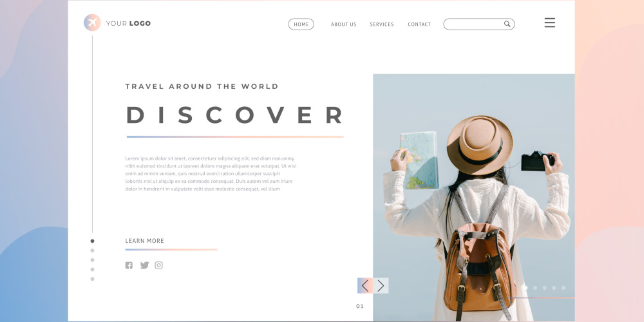Advance to next slide with right arrow
Screen dimensions: 644x322
point(381,285)
